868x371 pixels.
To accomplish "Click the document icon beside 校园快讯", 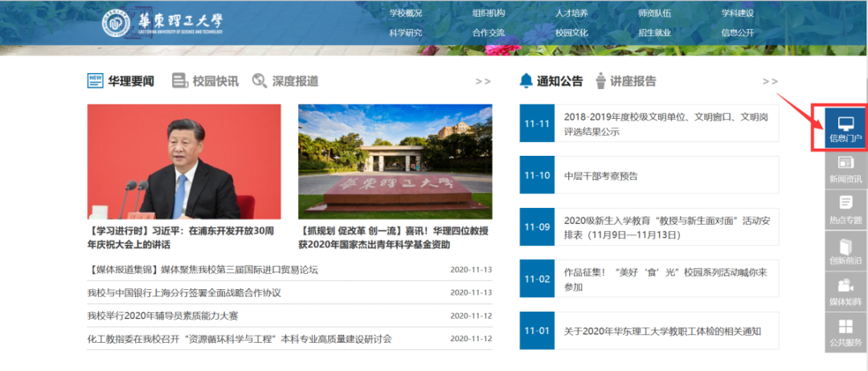I will tap(179, 81).
